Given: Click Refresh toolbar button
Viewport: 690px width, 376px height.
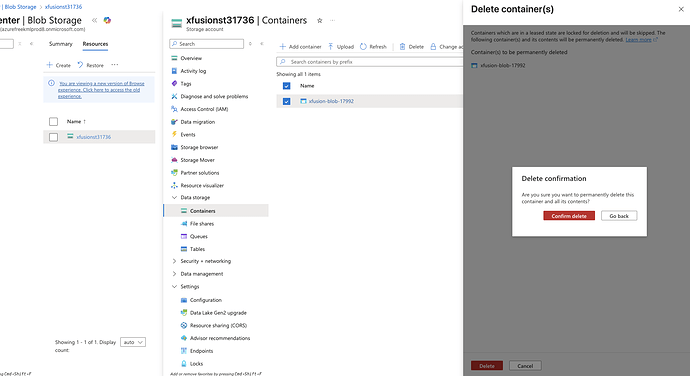Looking at the screenshot, I should point(373,47).
